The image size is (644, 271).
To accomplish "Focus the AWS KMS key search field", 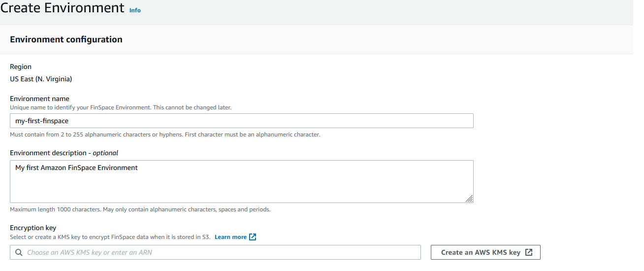I will [x=215, y=252].
